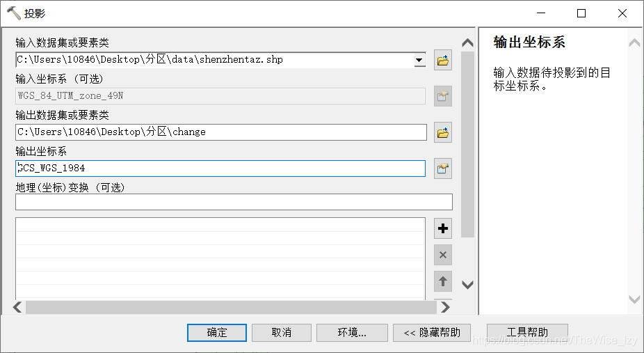Click the 输出数据集或要素类 label

pos(62,115)
